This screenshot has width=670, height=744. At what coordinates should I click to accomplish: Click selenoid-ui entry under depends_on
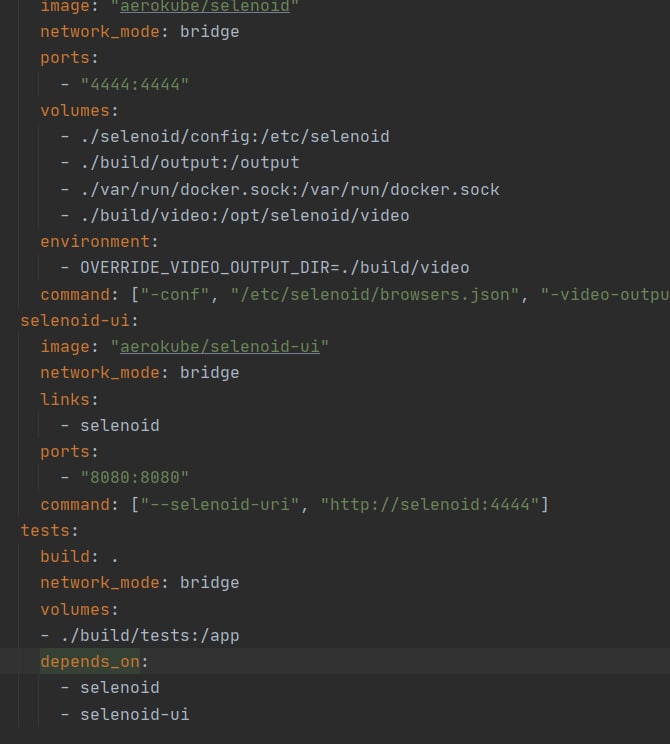(x=135, y=714)
